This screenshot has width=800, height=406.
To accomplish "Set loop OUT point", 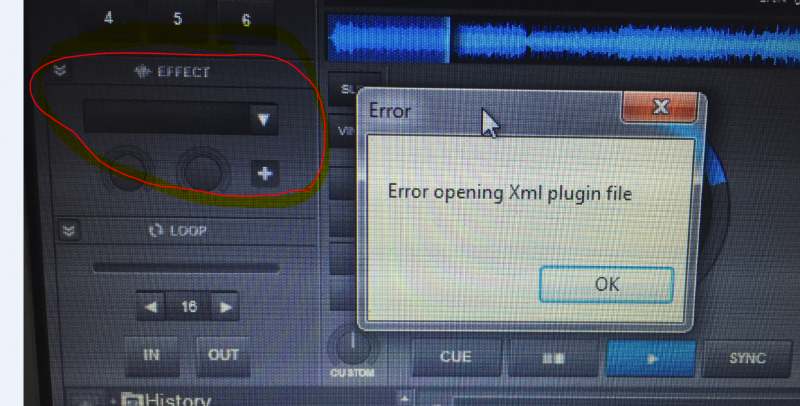I will tap(223, 355).
